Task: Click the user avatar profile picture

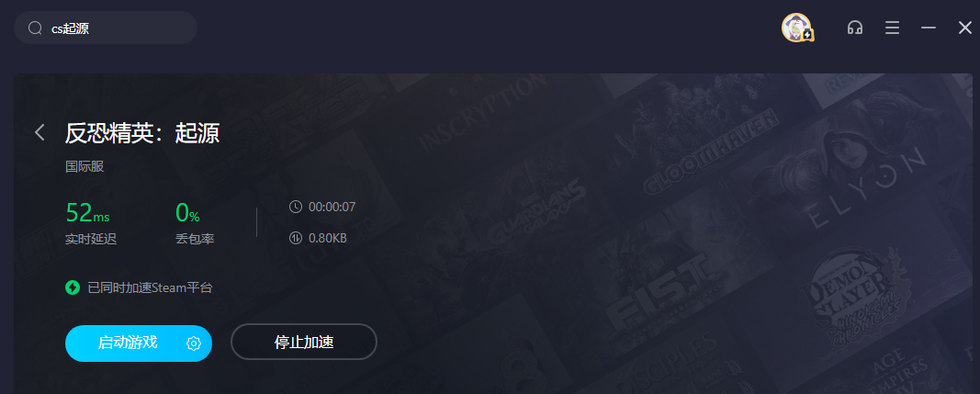Action: 795,28
